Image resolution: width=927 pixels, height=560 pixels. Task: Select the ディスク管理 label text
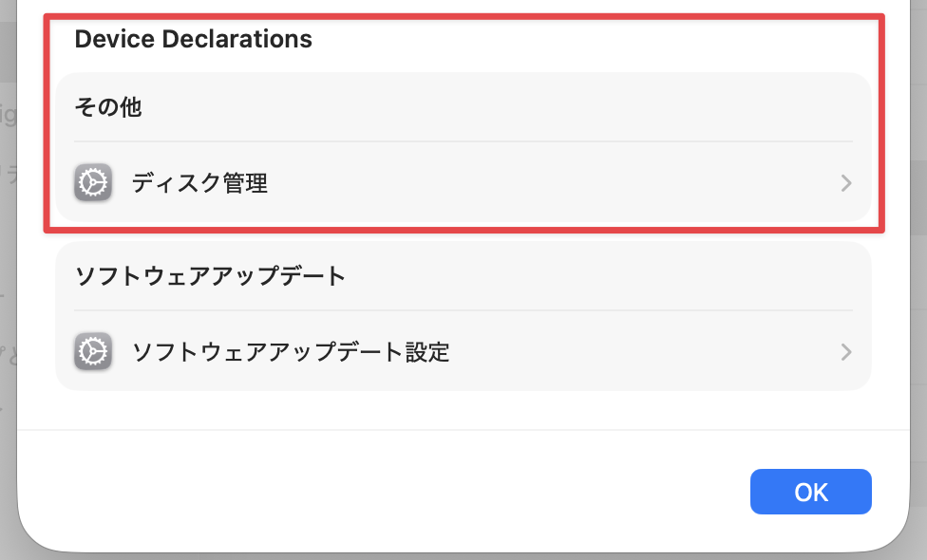199,183
